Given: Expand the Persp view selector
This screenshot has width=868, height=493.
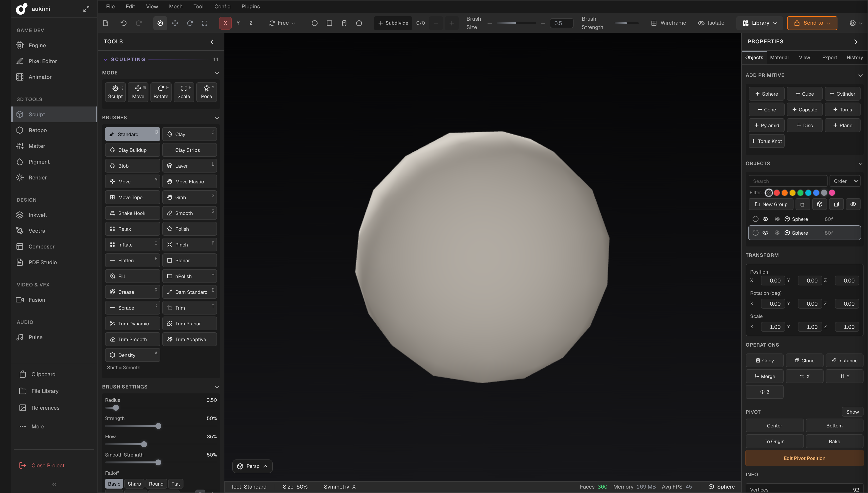Looking at the screenshot, I should pyautogui.click(x=252, y=466).
